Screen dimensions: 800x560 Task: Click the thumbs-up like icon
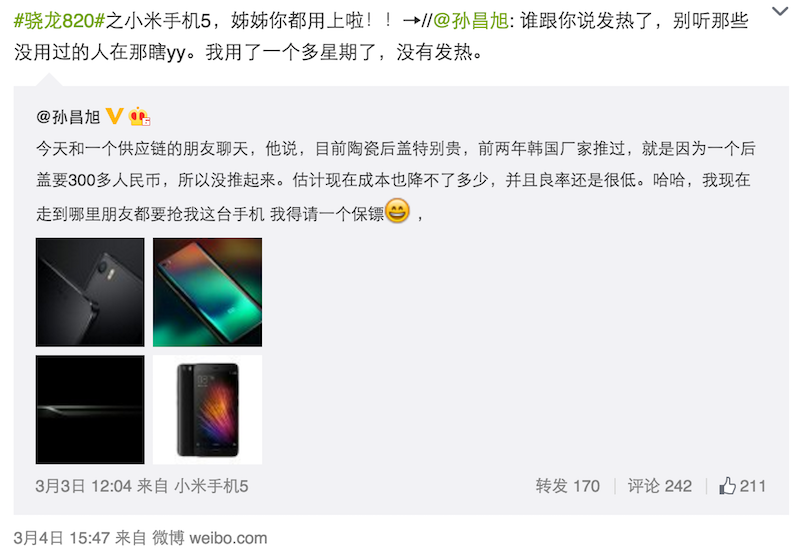pyautogui.click(x=727, y=486)
